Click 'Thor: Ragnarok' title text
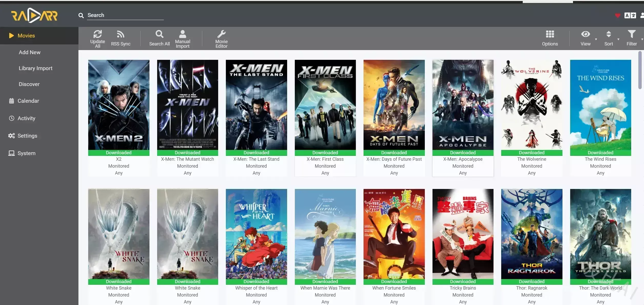Image resolution: width=644 pixels, height=305 pixels. tap(532, 288)
